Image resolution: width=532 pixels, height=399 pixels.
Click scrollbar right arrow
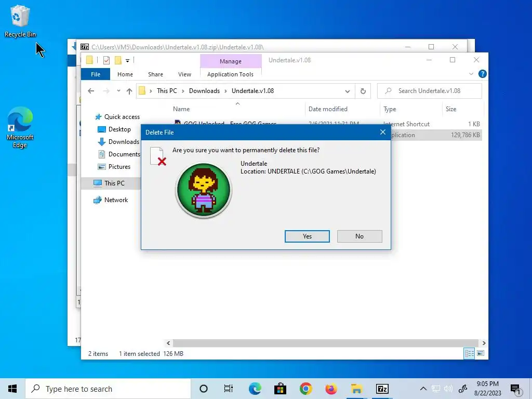[x=484, y=343]
